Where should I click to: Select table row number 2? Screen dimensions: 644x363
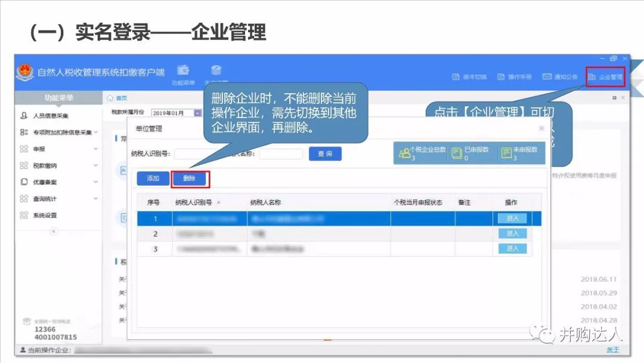click(335, 233)
